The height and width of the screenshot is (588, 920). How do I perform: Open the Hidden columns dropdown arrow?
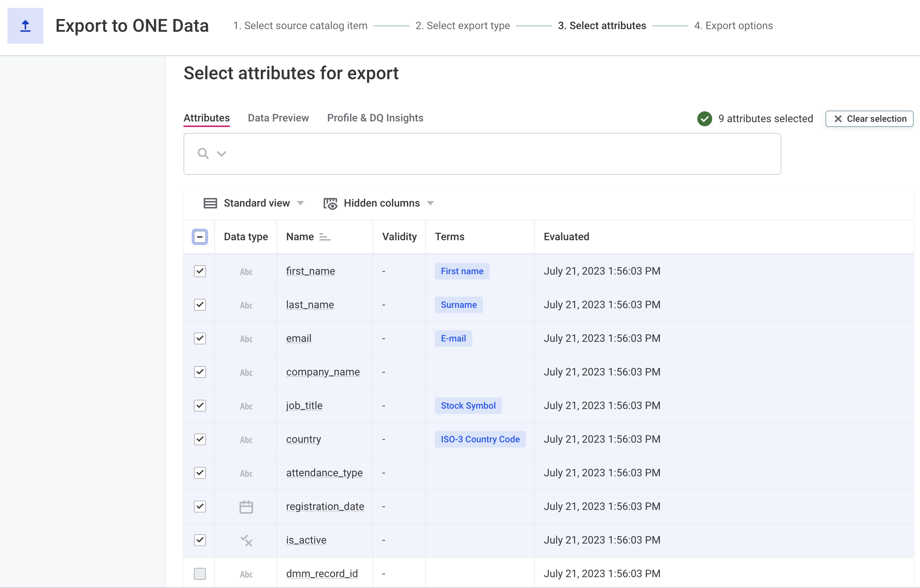click(430, 203)
